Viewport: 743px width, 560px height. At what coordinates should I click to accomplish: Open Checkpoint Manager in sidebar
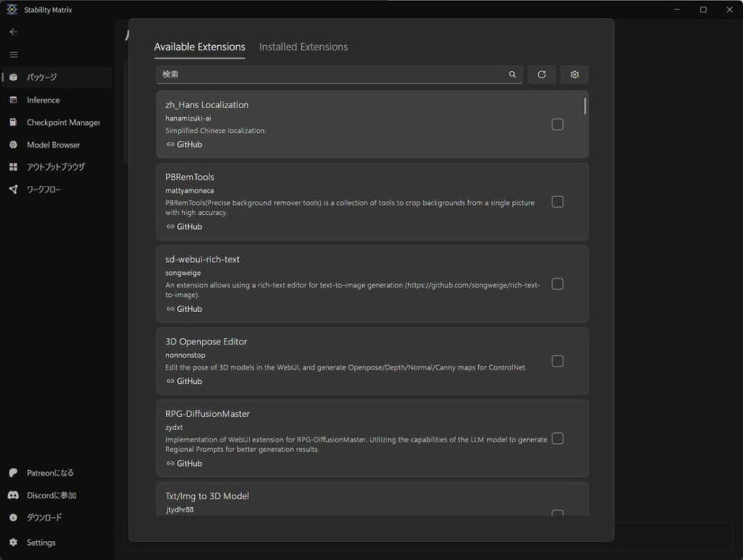pos(62,122)
